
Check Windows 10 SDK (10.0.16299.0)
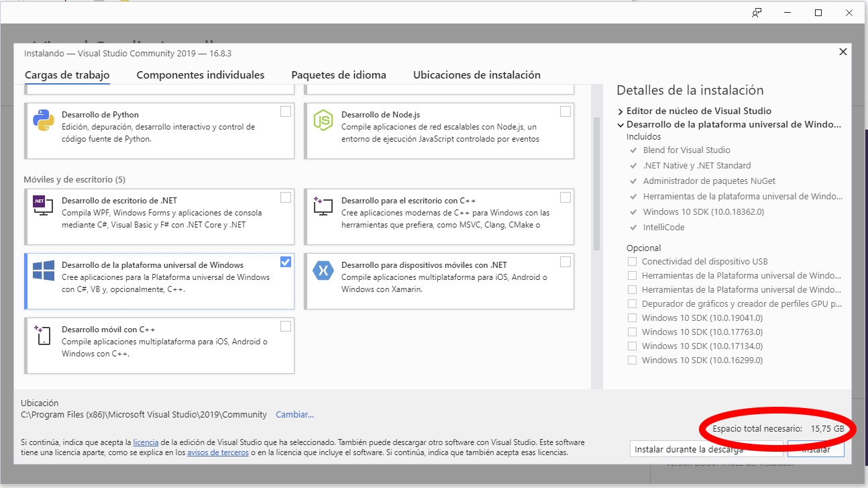tap(632, 360)
